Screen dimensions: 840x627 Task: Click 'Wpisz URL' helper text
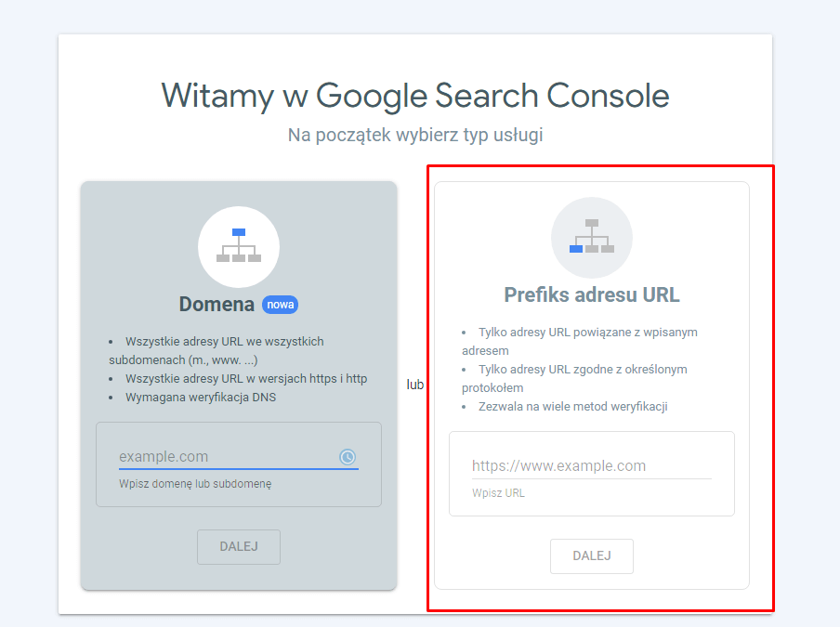498,493
